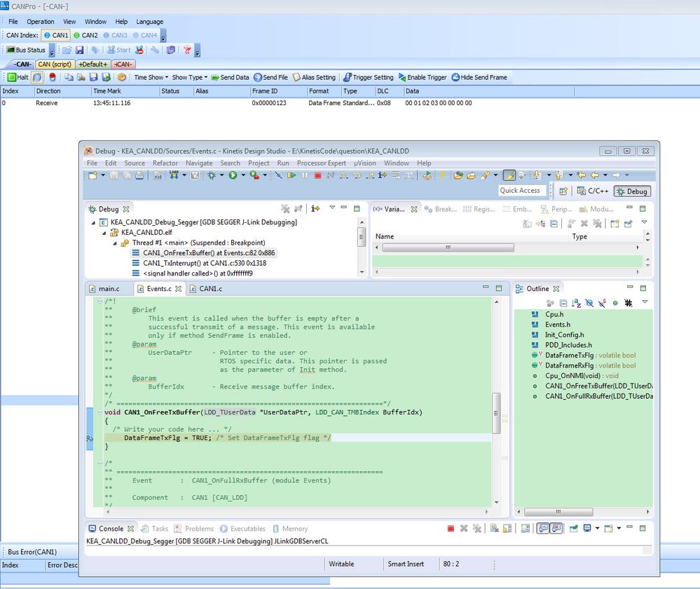Click the Halt button in CANPro toolbar
Image resolution: width=700 pixels, height=589 pixels.
tap(18, 77)
